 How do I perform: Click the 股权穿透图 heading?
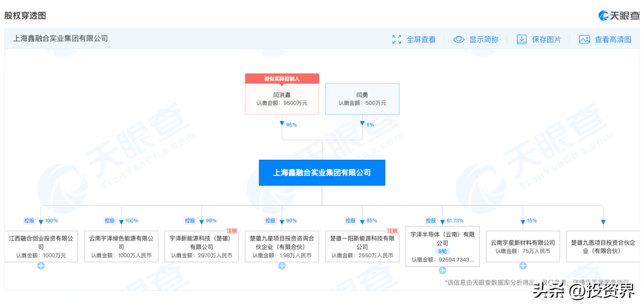[25, 16]
